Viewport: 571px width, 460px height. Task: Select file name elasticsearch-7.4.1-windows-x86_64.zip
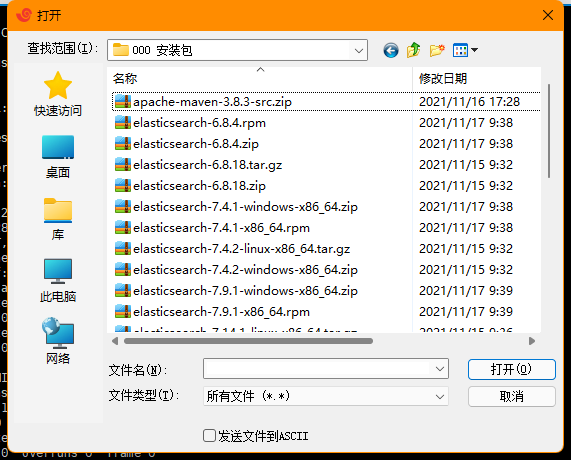245,207
